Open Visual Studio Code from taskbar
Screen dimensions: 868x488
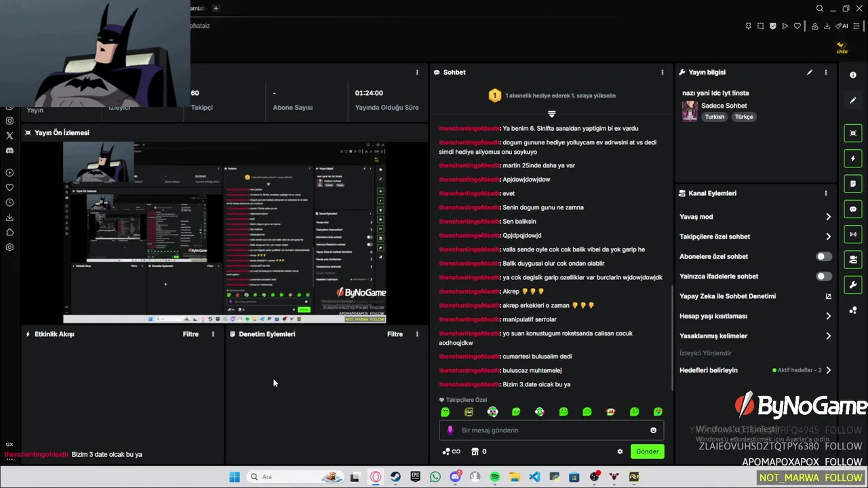coord(534,477)
